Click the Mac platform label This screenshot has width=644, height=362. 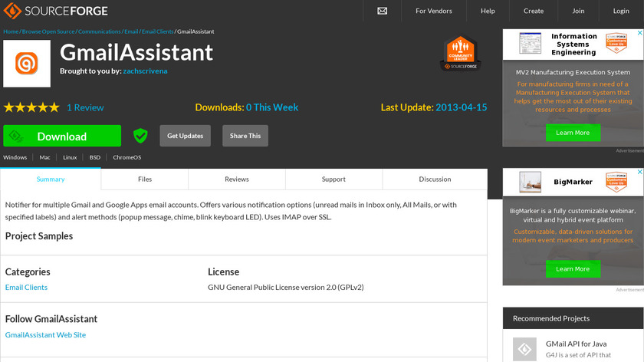44,157
